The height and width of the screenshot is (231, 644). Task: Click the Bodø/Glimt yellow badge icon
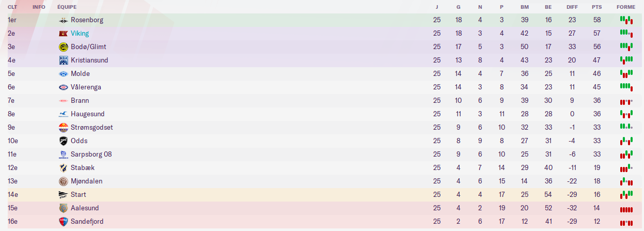point(64,47)
